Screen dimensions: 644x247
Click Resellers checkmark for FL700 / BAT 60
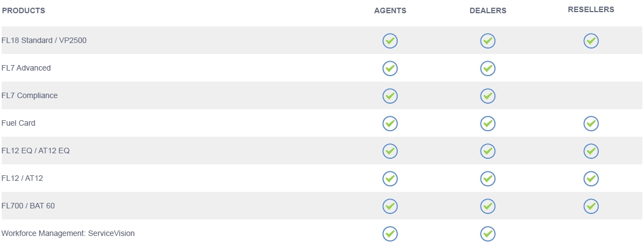tap(591, 206)
